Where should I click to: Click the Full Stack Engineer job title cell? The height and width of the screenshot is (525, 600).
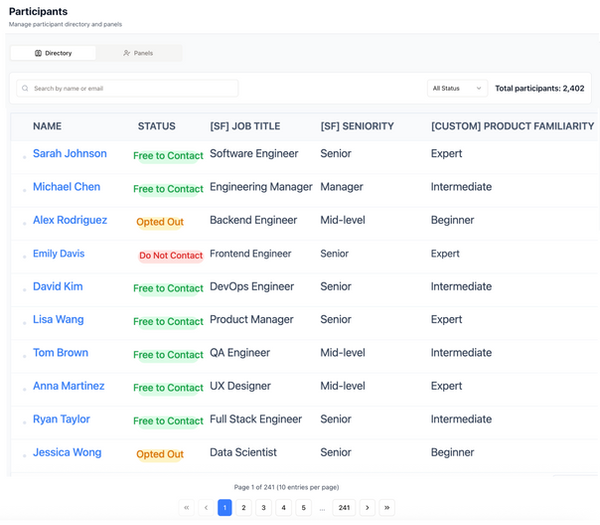coord(256,419)
